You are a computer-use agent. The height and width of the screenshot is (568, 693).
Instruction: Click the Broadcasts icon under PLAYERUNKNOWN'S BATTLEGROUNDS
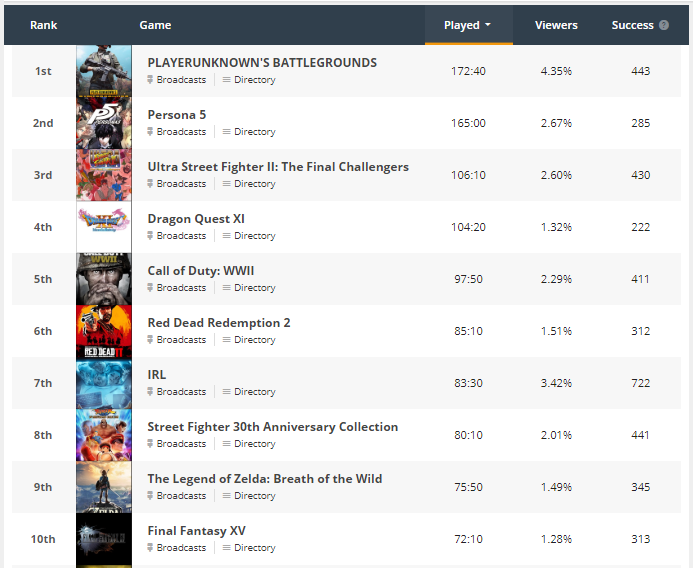(150, 80)
